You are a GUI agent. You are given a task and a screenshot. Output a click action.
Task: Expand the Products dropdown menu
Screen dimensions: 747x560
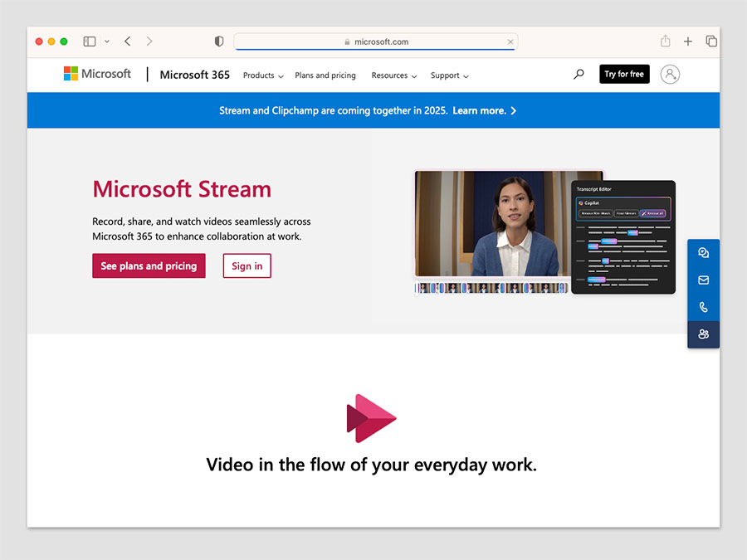click(263, 75)
